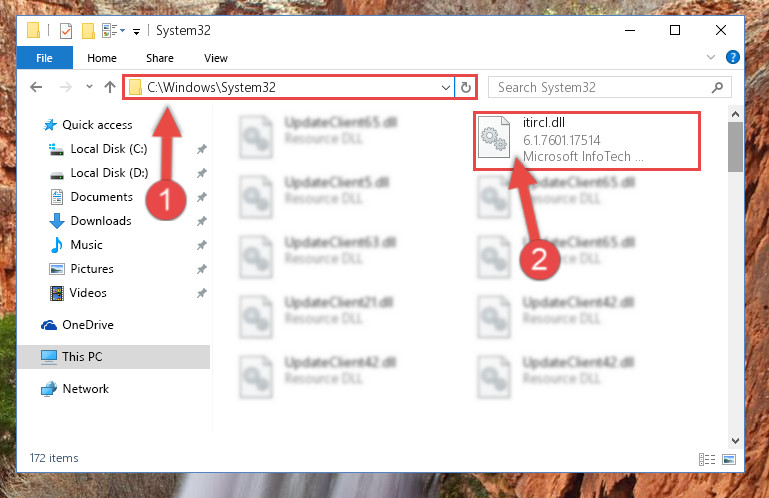Unpin Documents from Quick access

(202, 197)
